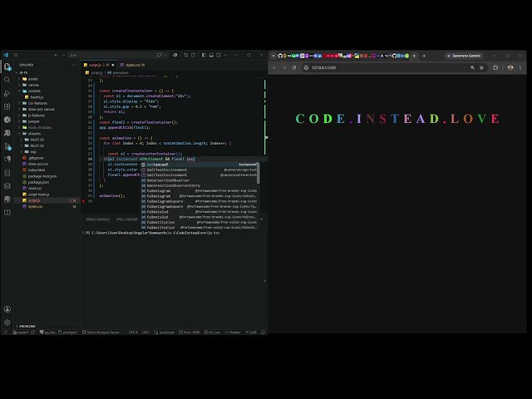Change JavaScript language mode in status bar
Viewport: 532px width, 399px height.
coord(165,332)
